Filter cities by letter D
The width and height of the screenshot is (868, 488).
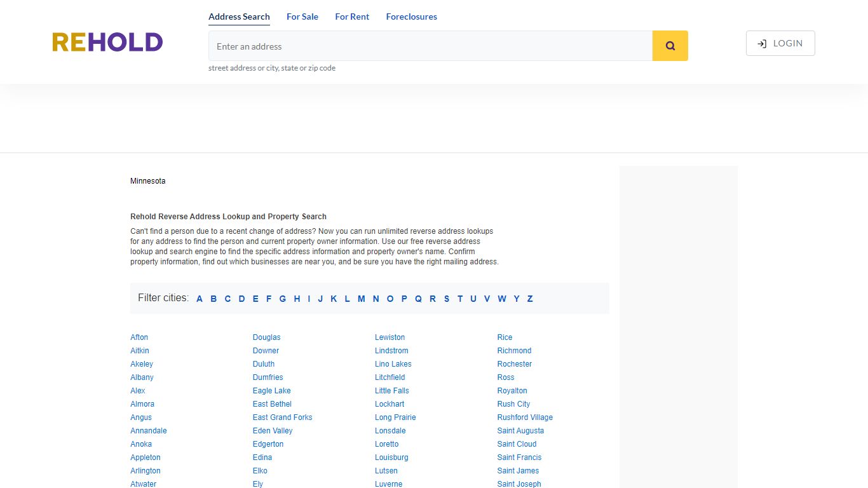241,299
